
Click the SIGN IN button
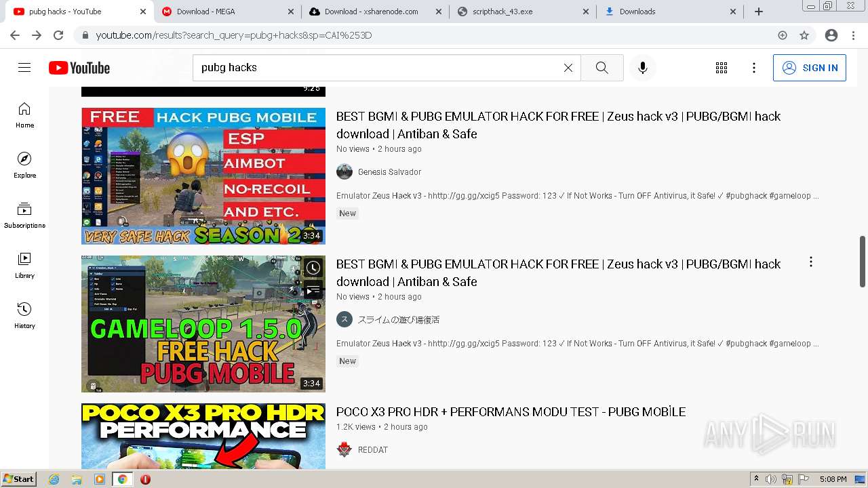pos(810,68)
